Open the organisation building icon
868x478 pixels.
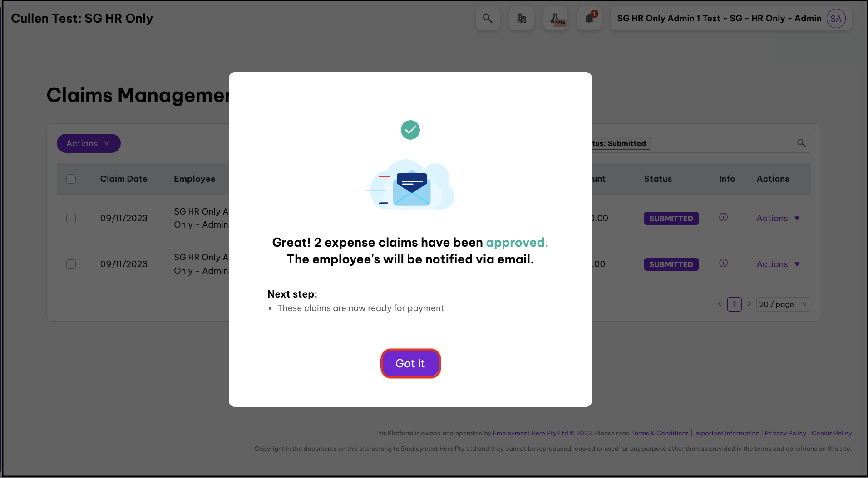[x=521, y=19]
